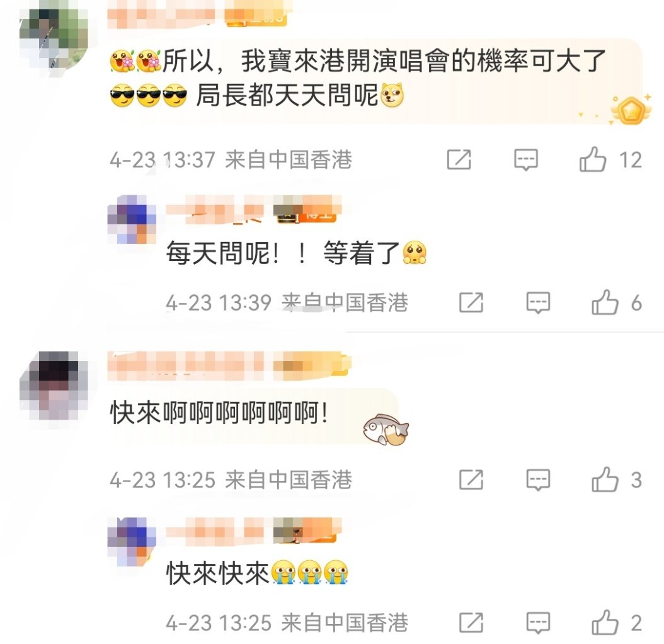Image resolution: width=664 pixels, height=644 pixels.
Task: Tap the golden star badge icon
Action: click(630, 110)
